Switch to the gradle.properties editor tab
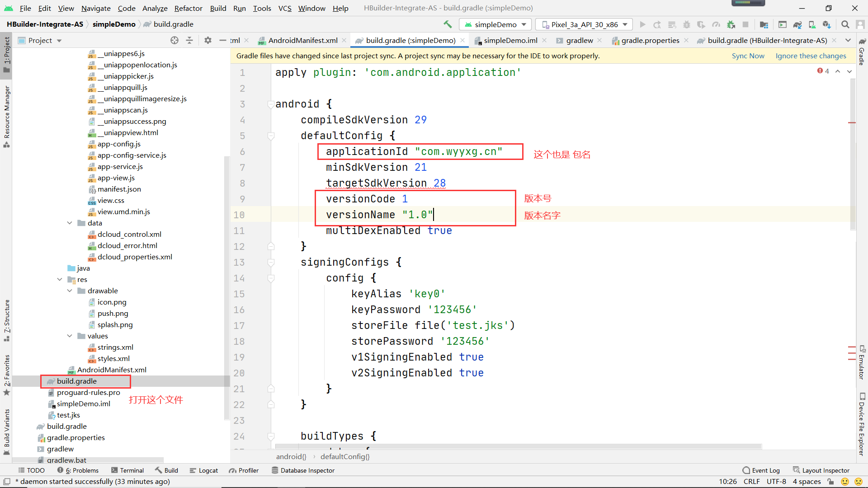The image size is (868, 488). pyautogui.click(x=650, y=40)
